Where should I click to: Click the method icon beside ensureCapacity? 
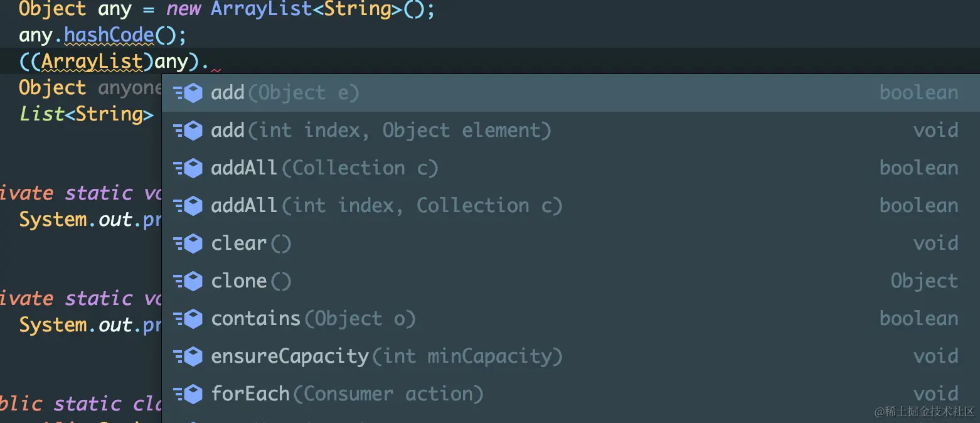188,356
